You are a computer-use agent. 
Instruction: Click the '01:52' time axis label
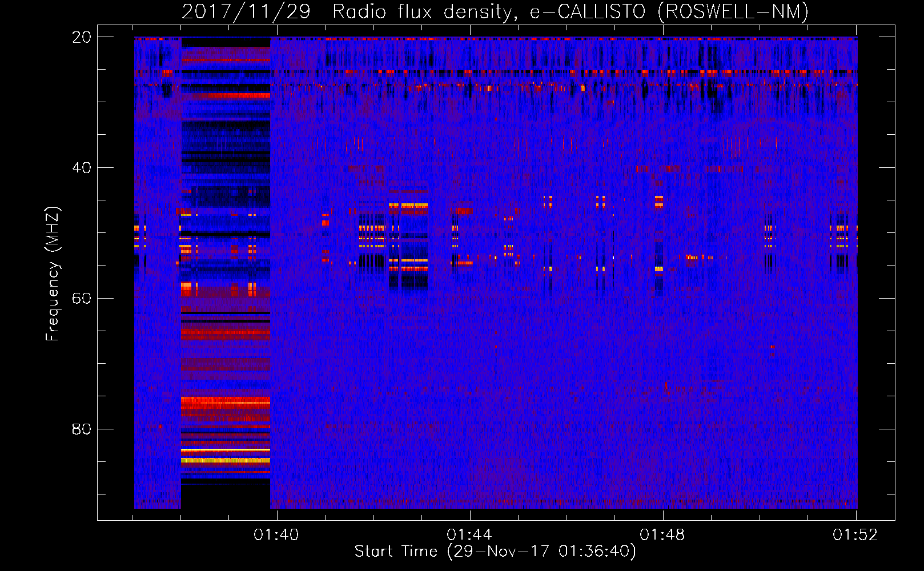pyautogui.click(x=855, y=535)
